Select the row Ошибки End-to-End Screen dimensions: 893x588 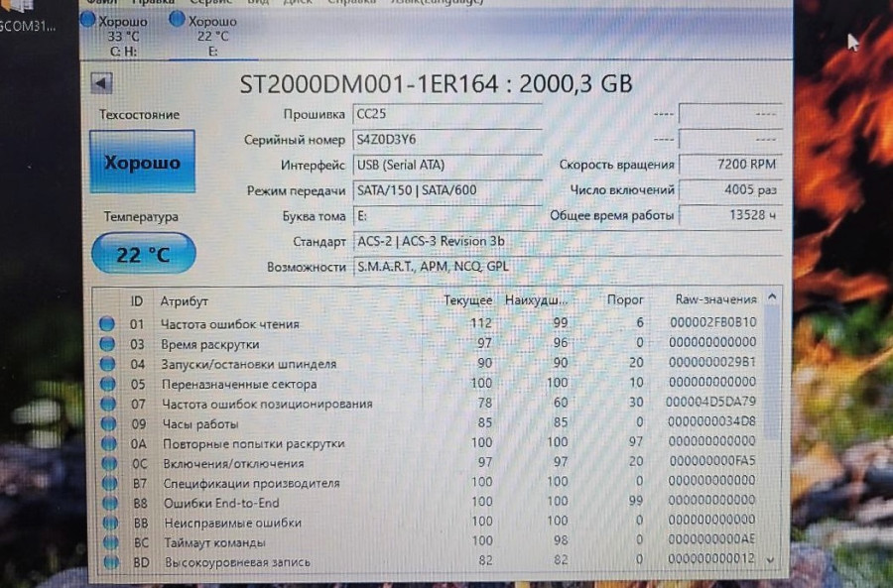(x=429, y=502)
